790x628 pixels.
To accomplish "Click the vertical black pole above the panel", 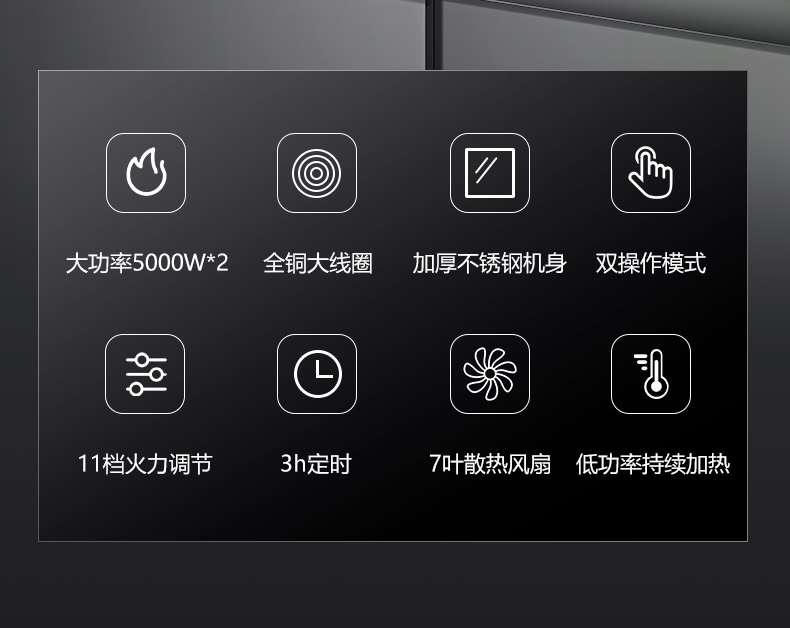I will 433,35.
